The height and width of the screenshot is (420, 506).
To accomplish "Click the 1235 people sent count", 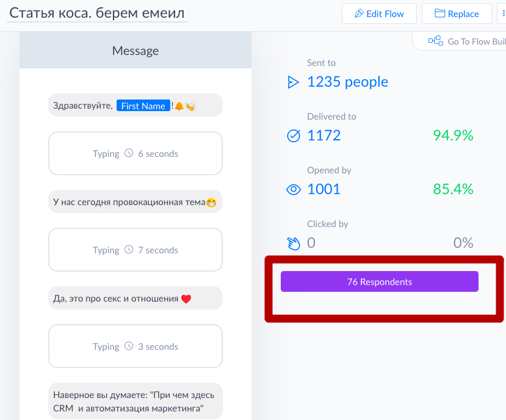I will point(347,82).
